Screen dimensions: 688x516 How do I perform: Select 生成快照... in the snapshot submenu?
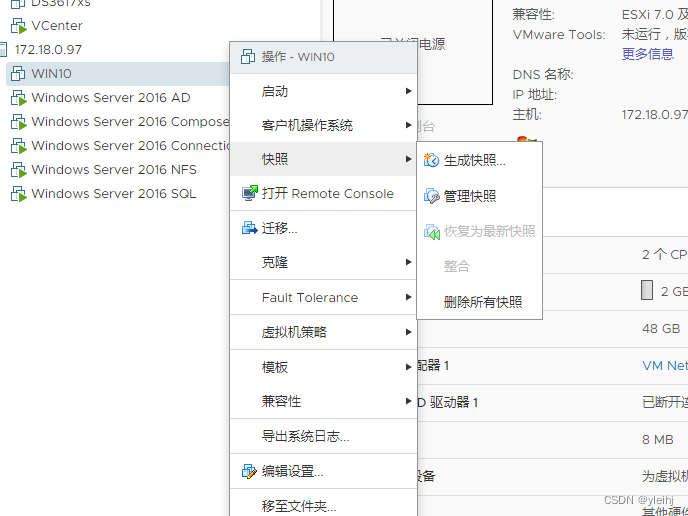tap(480, 161)
